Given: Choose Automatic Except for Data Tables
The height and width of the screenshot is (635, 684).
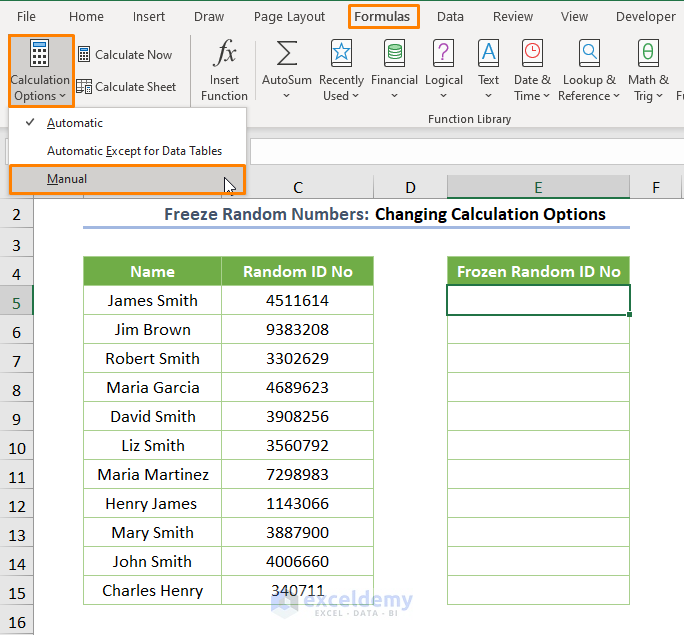Looking at the screenshot, I should coord(134,151).
